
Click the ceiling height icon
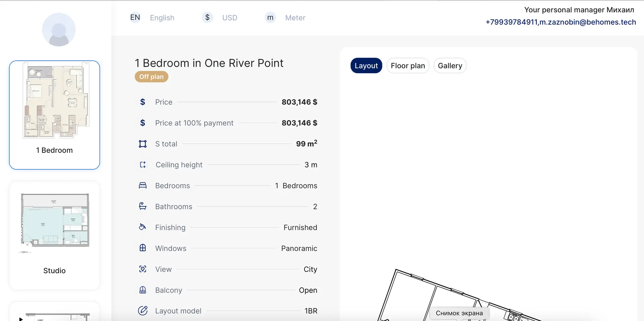(143, 165)
